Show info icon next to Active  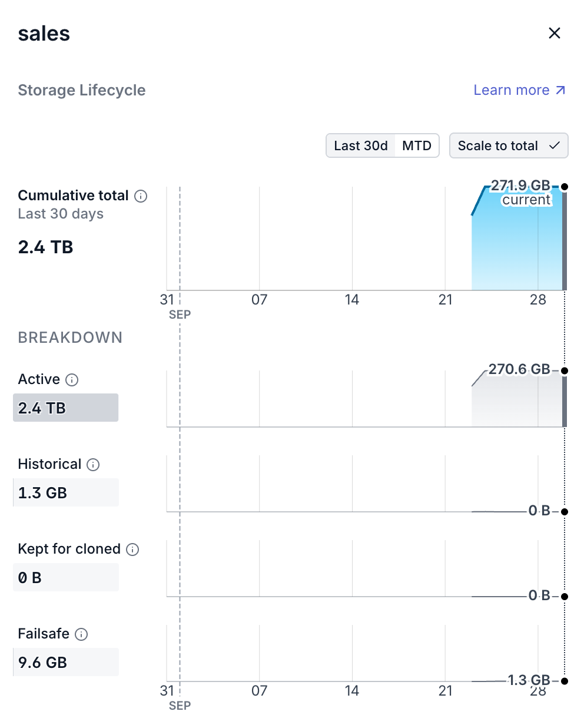[72, 380]
